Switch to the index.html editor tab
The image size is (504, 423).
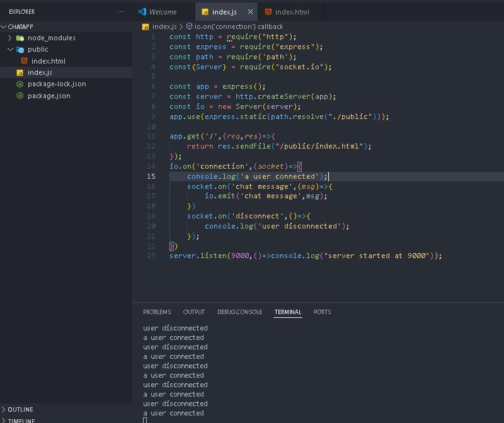click(x=292, y=12)
